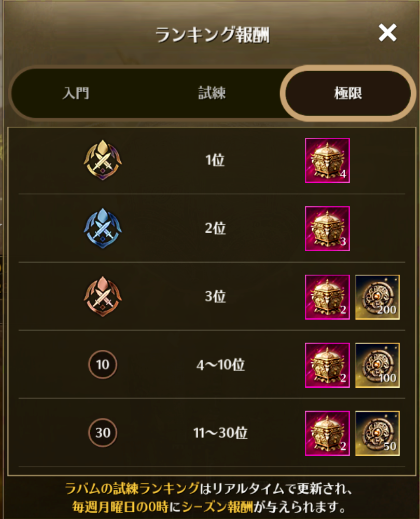Select the 極限 tab

pyautogui.click(x=348, y=93)
